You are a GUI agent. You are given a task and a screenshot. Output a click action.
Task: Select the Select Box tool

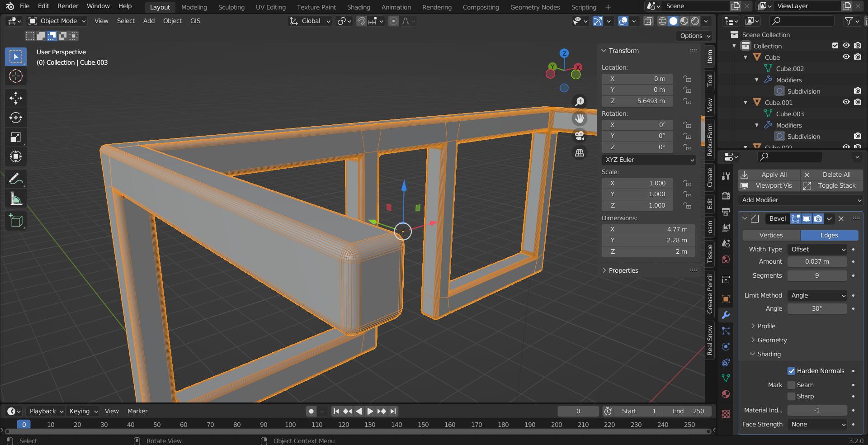16,57
